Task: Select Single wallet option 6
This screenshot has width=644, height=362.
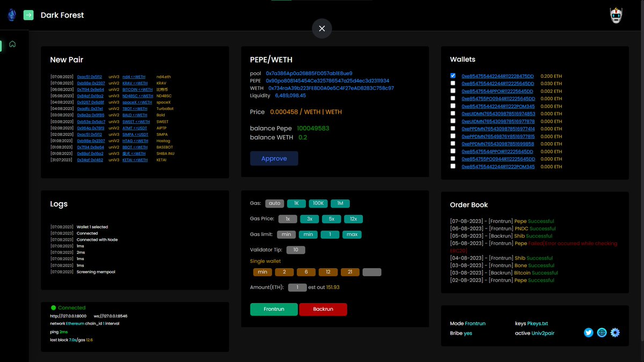Action: [x=306, y=272]
